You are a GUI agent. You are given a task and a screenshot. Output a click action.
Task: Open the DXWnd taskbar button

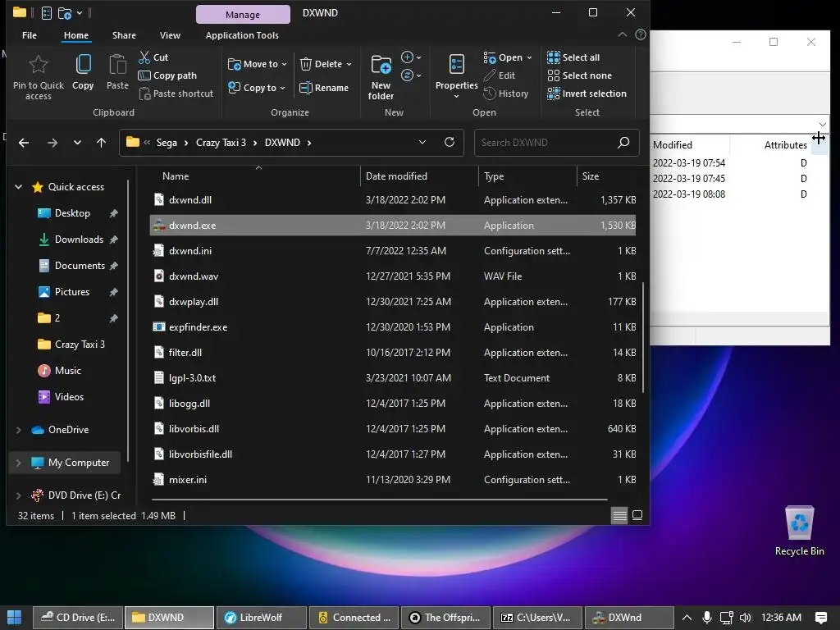tap(629, 618)
